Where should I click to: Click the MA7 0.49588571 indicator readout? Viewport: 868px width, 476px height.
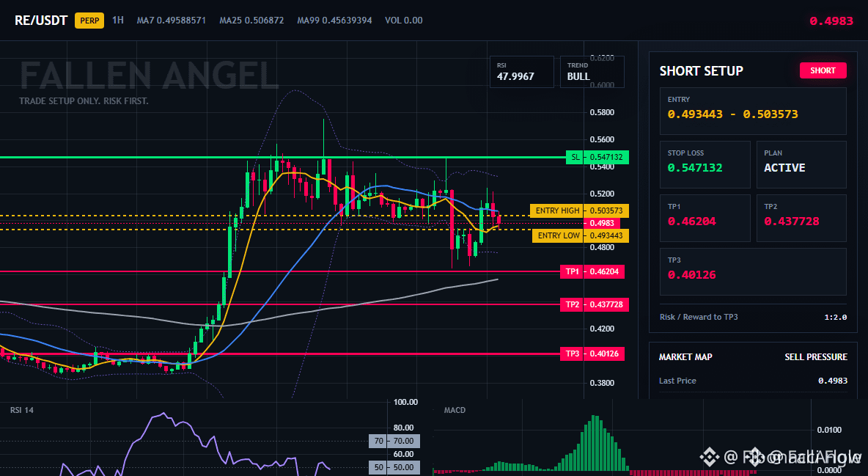tap(171, 20)
